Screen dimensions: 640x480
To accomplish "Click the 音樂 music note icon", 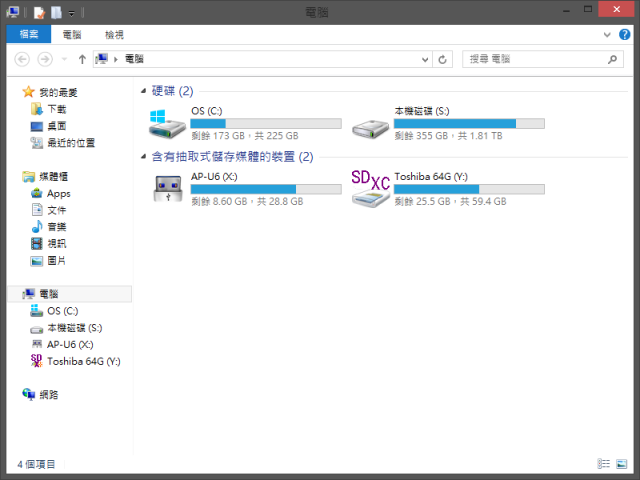I will click(37, 227).
